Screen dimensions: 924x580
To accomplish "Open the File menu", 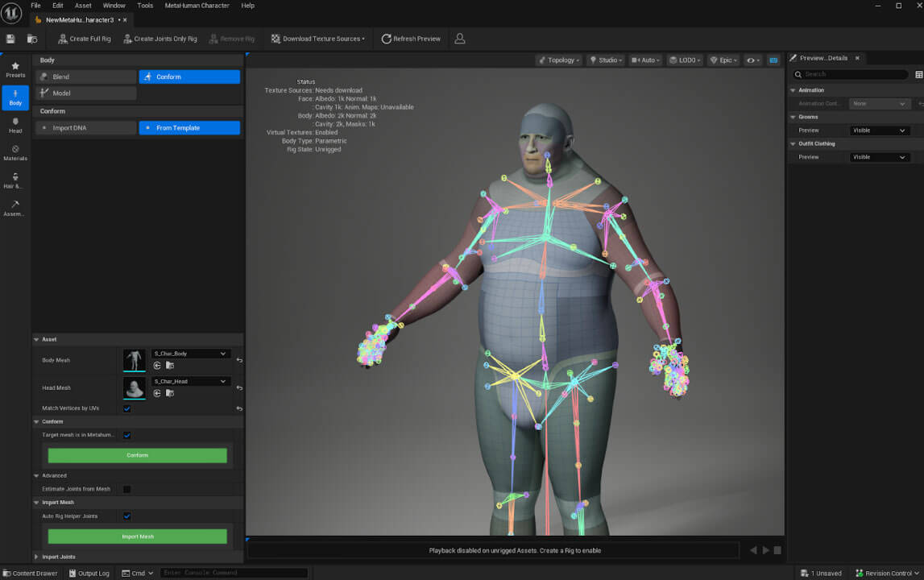I will click(36, 6).
